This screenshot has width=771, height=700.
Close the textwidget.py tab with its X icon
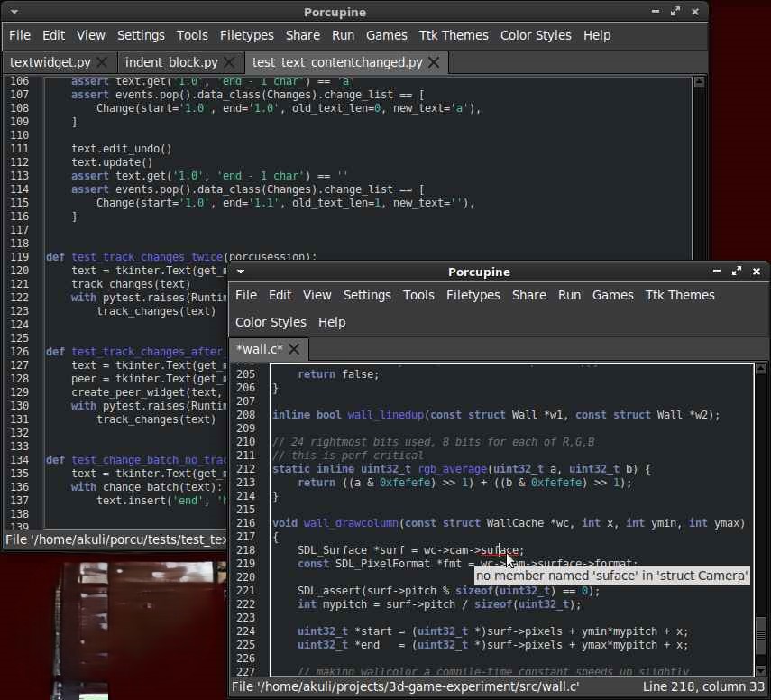[x=99, y=63]
